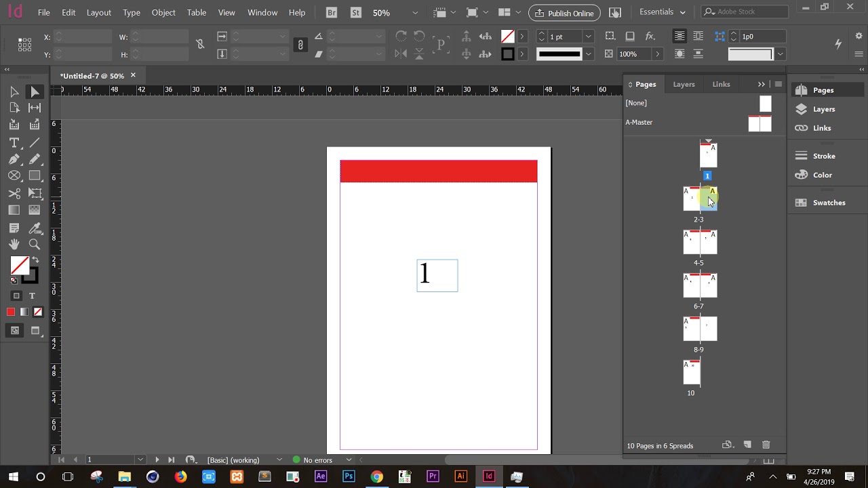This screenshot has width=868, height=488.
Task: Select the Gap tool
Action: tap(35, 108)
